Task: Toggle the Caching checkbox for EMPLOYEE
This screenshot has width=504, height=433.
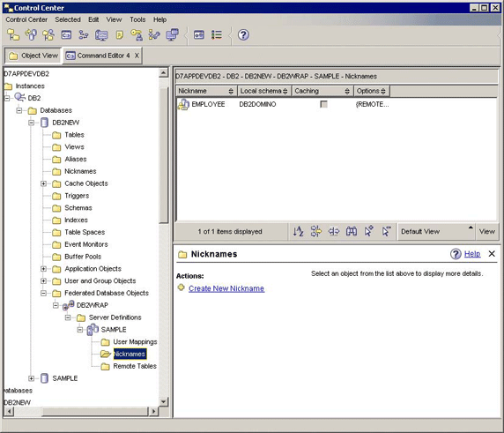Action: [323, 104]
